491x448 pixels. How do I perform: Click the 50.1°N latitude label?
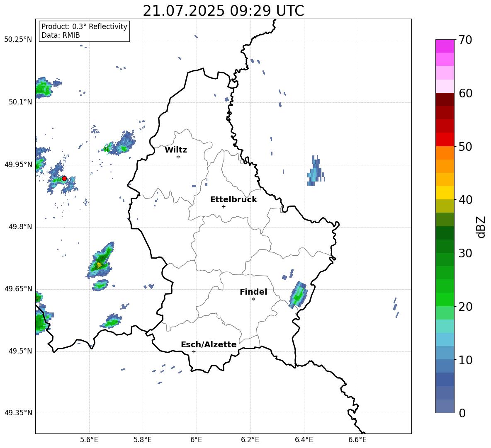click(x=20, y=102)
